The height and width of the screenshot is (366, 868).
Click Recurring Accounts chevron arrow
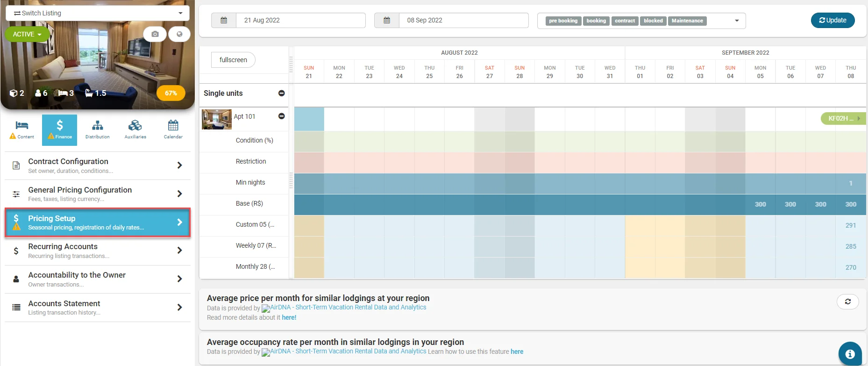[179, 250]
